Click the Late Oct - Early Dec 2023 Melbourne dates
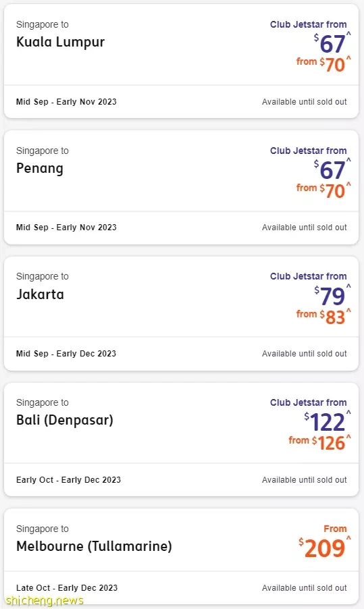Viewport: 364px width, 609px height. click(67, 588)
